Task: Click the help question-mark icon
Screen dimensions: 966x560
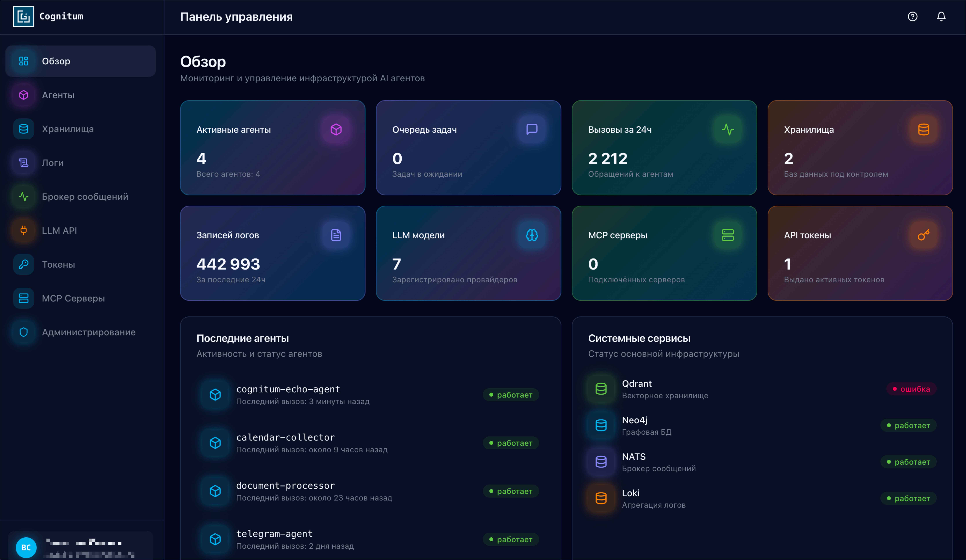Action: (912, 17)
